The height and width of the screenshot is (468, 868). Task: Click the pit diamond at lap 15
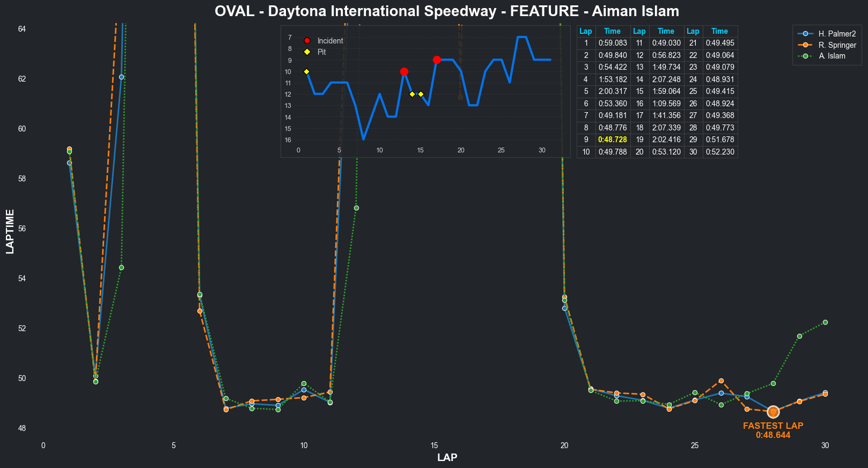coord(421,94)
